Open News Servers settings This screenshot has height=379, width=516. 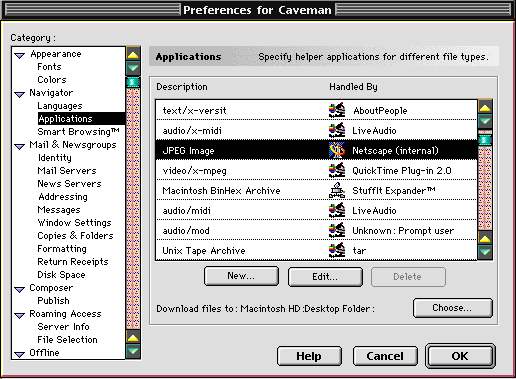point(69,184)
